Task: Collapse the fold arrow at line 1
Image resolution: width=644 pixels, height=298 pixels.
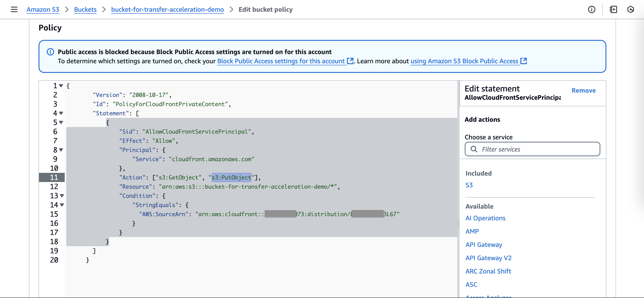Action: (61, 86)
